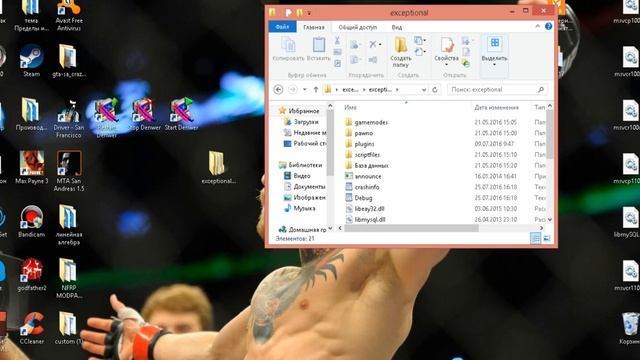Click the scissors Cut icon in the ribbon
Viewport: 640px width, 360px height.
coord(337,40)
